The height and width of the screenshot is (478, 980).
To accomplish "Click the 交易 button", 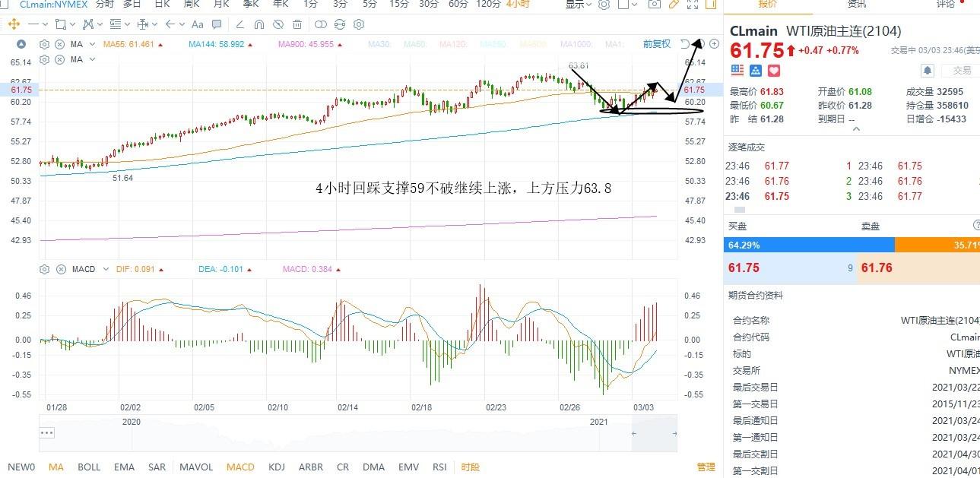I will (962, 71).
